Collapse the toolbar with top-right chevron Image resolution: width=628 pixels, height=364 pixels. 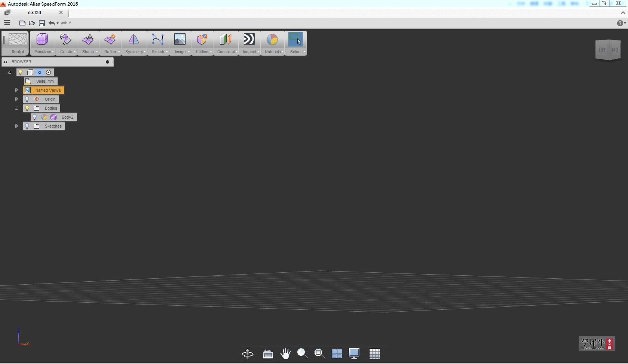[623, 13]
